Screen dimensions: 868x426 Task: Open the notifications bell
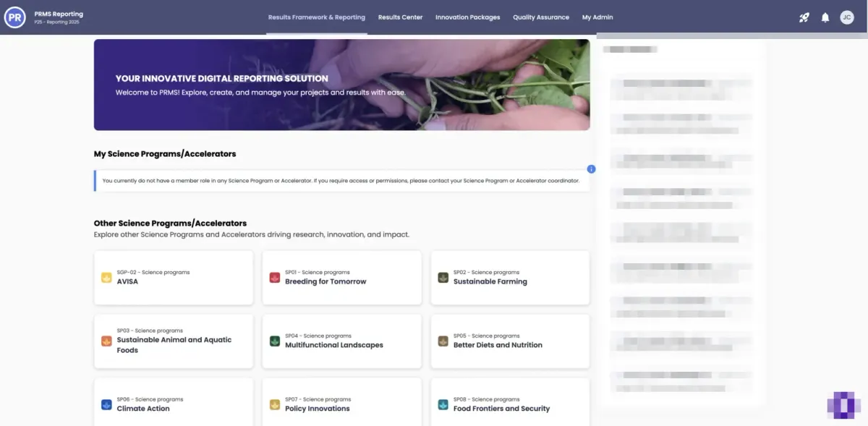[825, 17]
